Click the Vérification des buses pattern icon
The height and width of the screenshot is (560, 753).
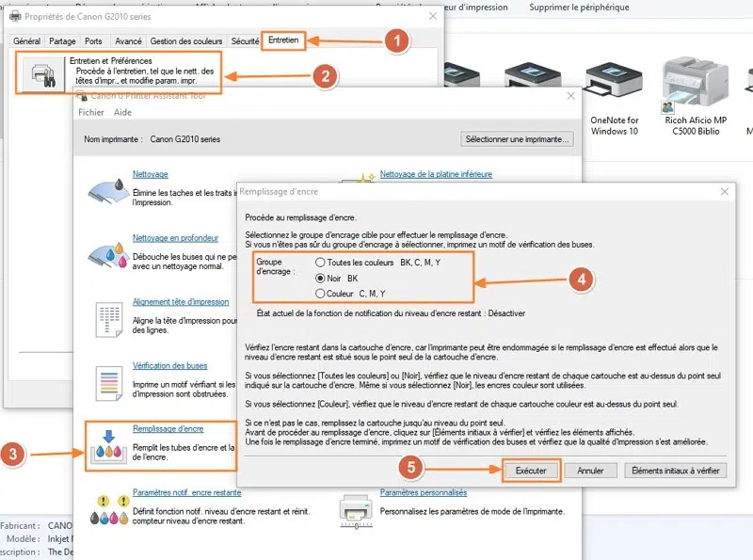coord(109,383)
